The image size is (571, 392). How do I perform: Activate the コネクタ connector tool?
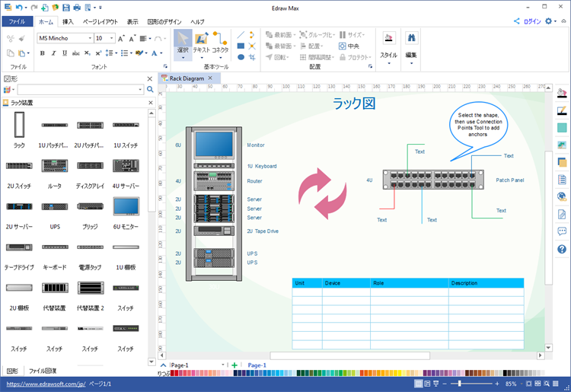220,44
